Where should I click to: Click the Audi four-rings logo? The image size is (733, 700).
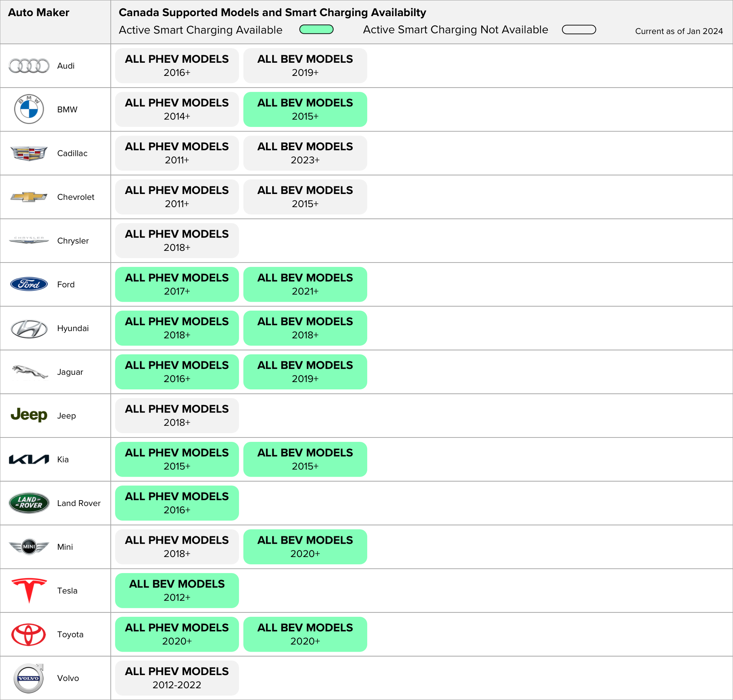tap(29, 66)
